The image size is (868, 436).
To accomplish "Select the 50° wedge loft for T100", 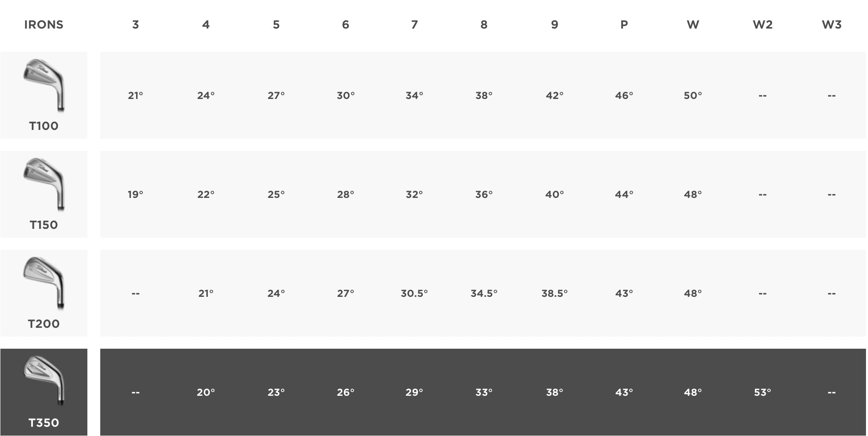I will [x=693, y=96].
